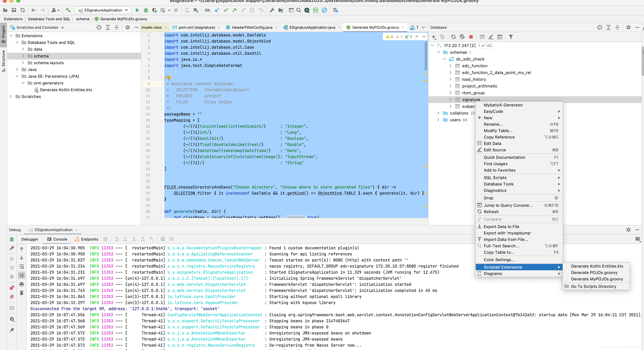Switch to HeaderFilterConfig.java tab

coord(252,28)
